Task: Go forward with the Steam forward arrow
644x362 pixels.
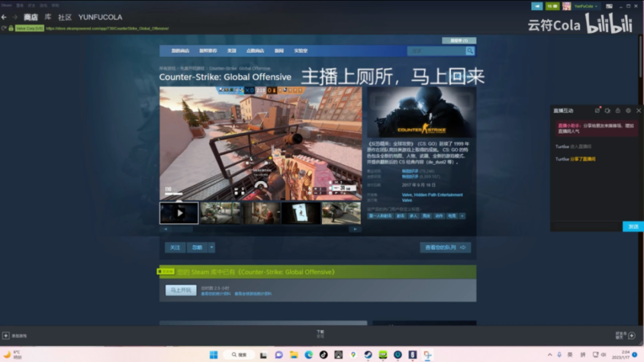Action: [15, 17]
